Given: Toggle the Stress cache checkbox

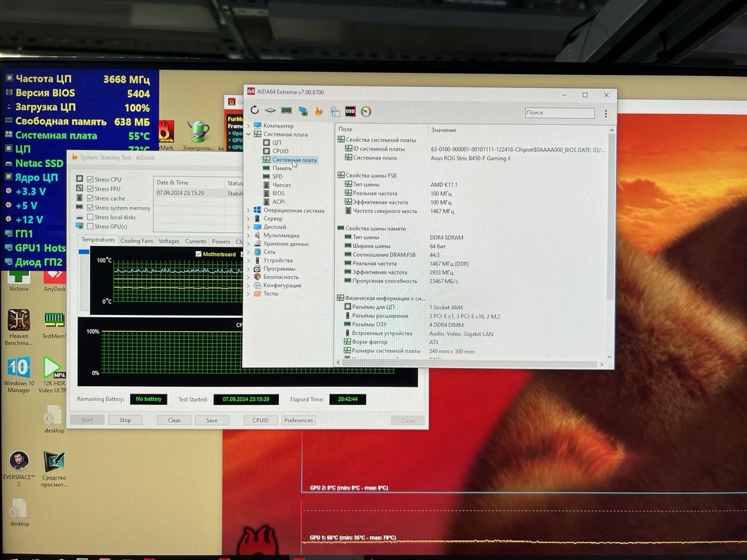Looking at the screenshot, I should click(90, 198).
